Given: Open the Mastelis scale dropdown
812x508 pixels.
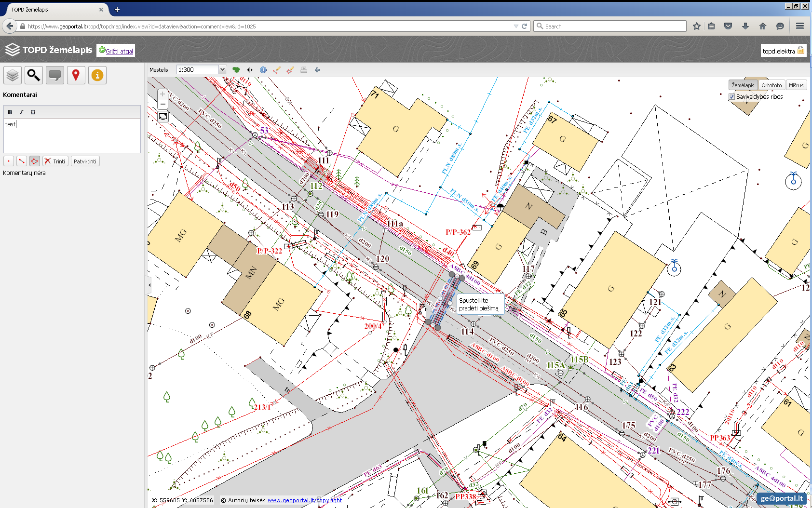Looking at the screenshot, I should click(222, 70).
